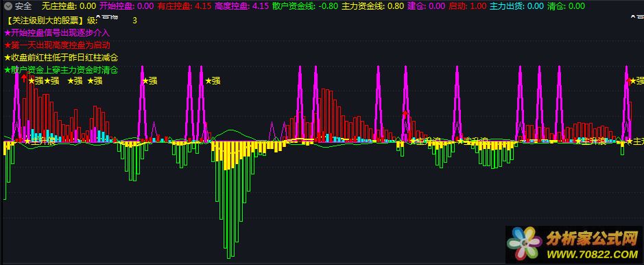The height and width of the screenshot is (265, 644).
Task: Click the 开始控盘信号出现逐步介入 note
Action: tap(57, 32)
